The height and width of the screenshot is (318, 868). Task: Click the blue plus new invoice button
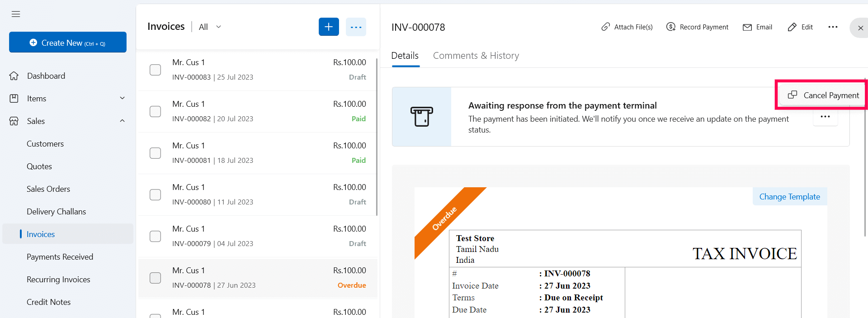click(329, 27)
